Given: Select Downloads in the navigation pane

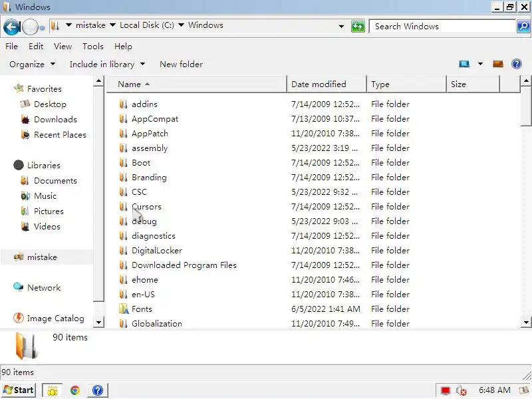Looking at the screenshot, I should click(55, 120).
